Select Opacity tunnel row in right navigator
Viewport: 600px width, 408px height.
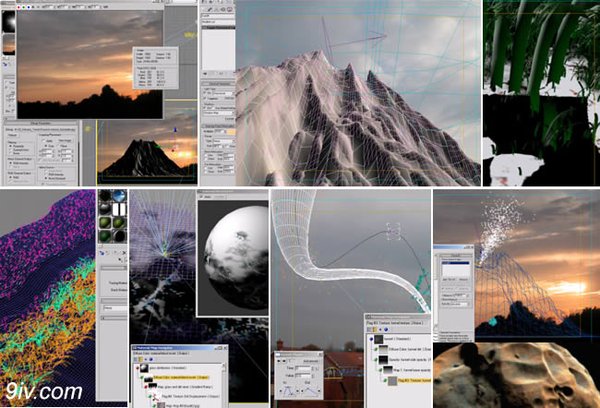click(x=403, y=360)
